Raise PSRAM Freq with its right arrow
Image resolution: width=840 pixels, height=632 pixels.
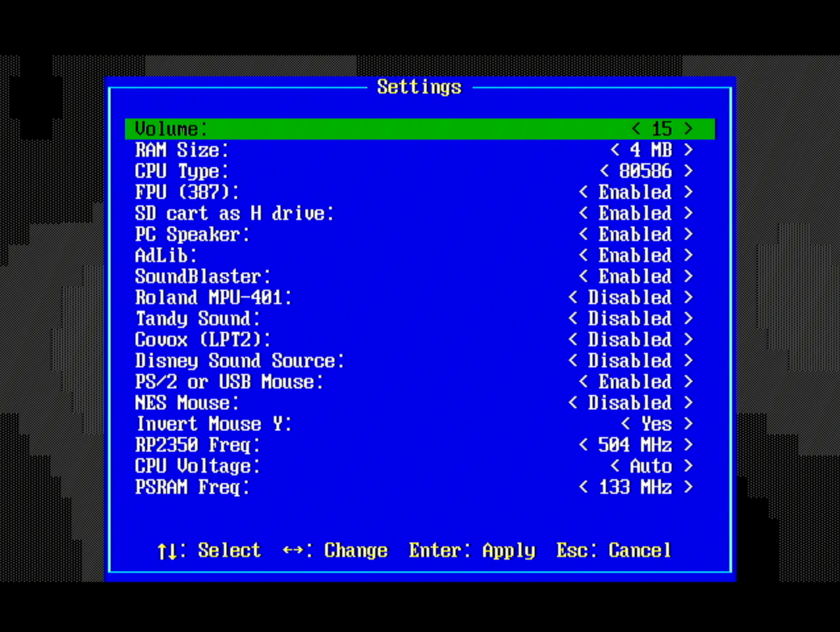(688, 487)
